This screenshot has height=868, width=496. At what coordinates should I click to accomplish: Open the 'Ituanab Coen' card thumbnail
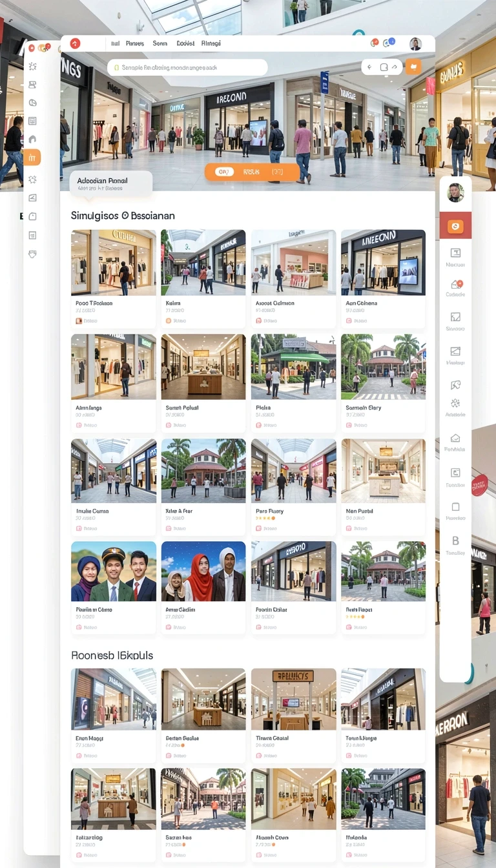coord(293,799)
